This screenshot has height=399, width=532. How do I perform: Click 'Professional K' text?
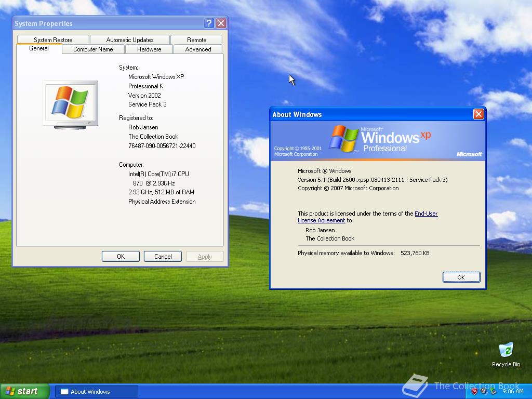point(145,86)
